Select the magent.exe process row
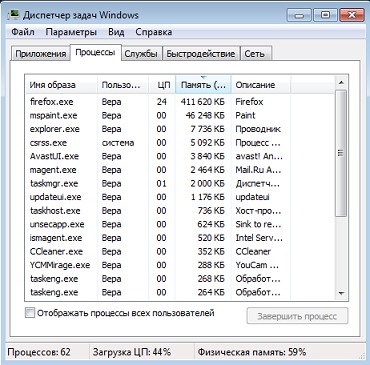This screenshot has width=370, height=365. (180, 170)
